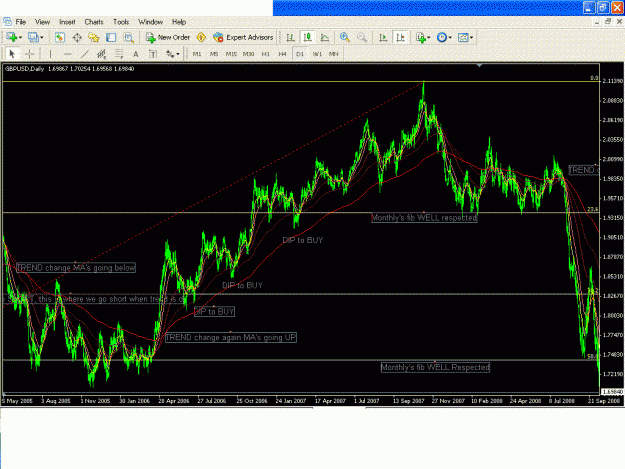Select the Text 'A' drawing tool
Viewport: 625px width, 469px height.
coord(136,54)
